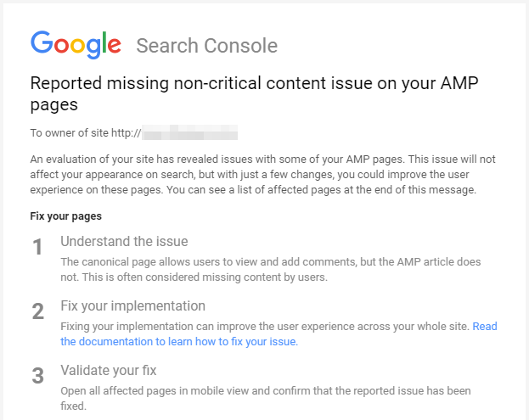The image size is (529, 420).
Task: Click the blue letter G of the logo
Action: click(42, 42)
